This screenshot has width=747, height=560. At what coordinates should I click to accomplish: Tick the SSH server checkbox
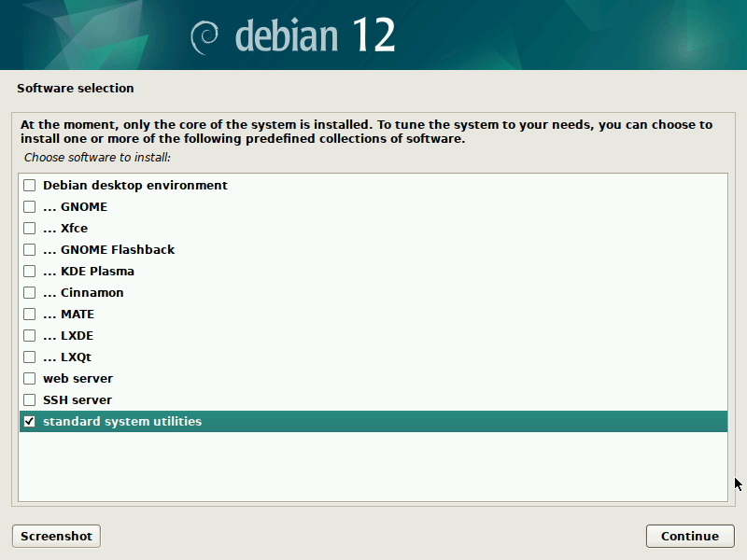pos(30,400)
